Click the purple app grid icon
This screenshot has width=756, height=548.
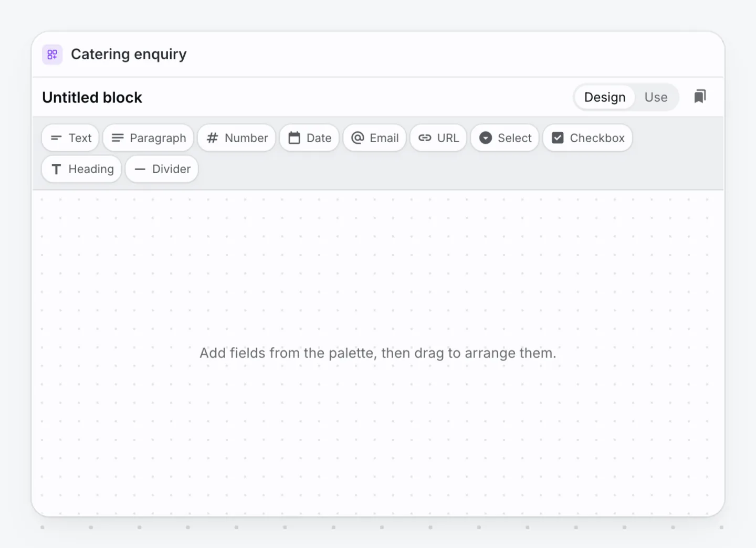pyautogui.click(x=52, y=54)
